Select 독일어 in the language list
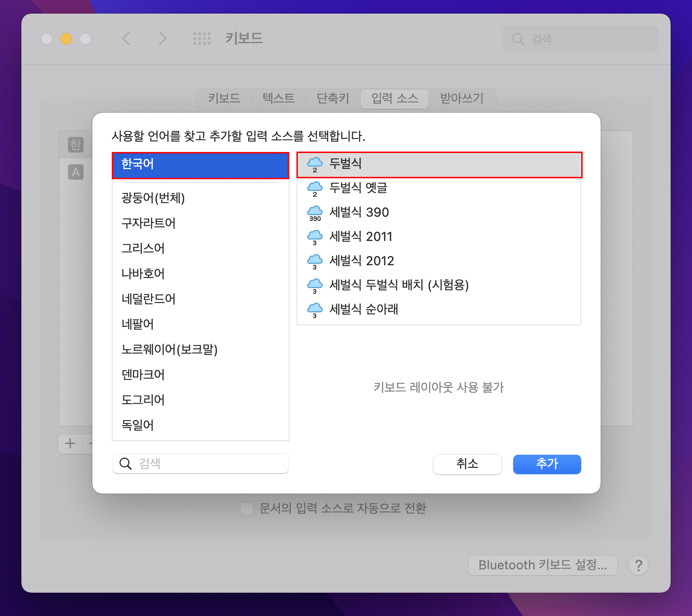This screenshot has height=616, width=692. coord(201,426)
